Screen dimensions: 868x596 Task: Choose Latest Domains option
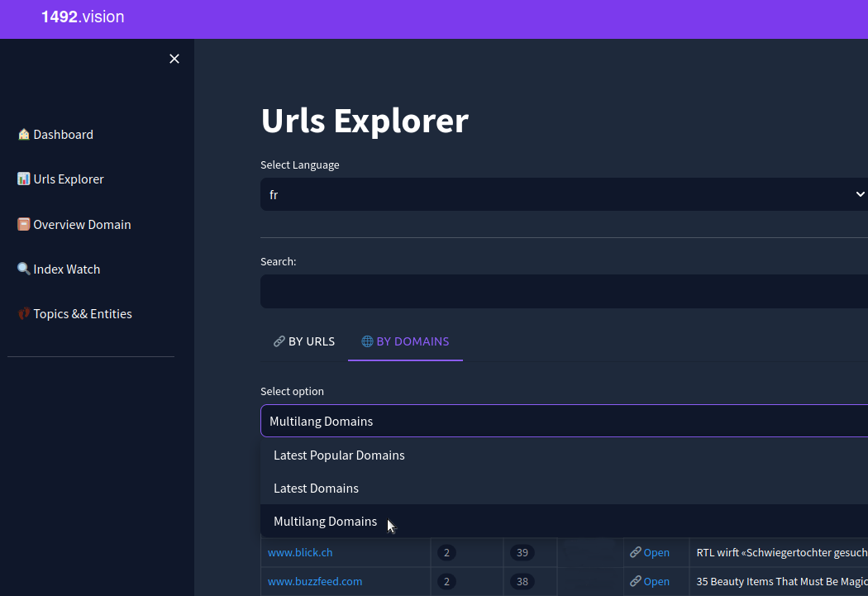tap(316, 489)
